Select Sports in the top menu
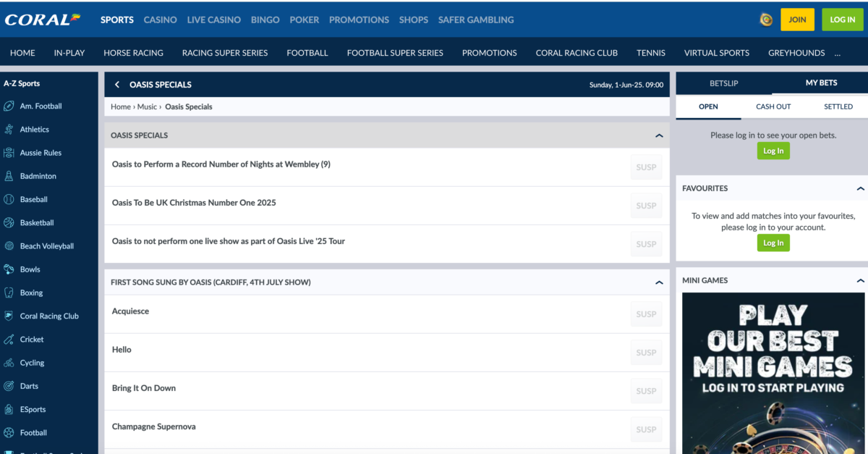 117,20
